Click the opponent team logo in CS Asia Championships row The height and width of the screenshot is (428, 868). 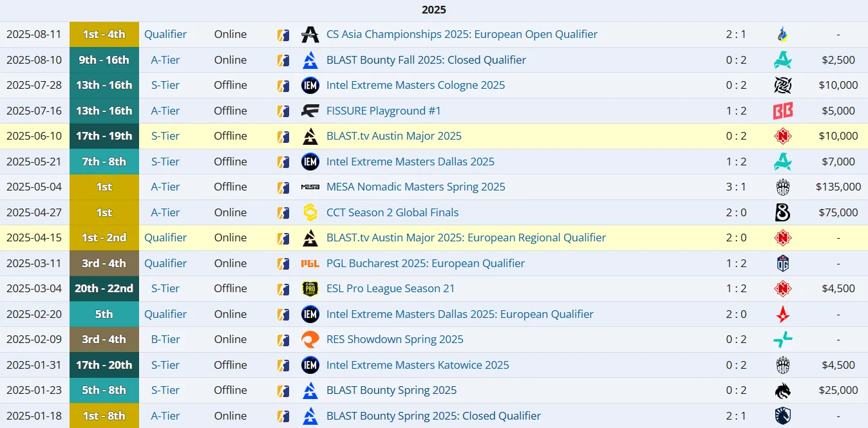[783, 35]
